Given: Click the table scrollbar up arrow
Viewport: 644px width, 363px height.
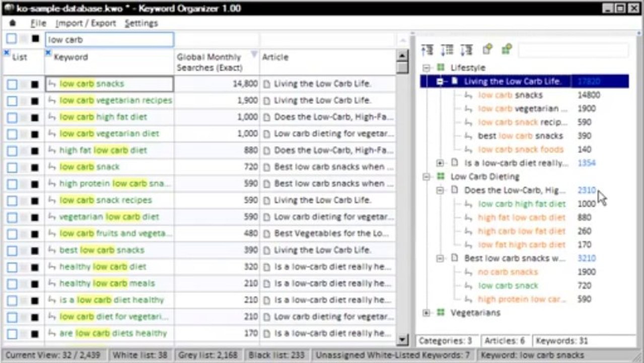Looking at the screenshot, I should click(x=402, y=56).
